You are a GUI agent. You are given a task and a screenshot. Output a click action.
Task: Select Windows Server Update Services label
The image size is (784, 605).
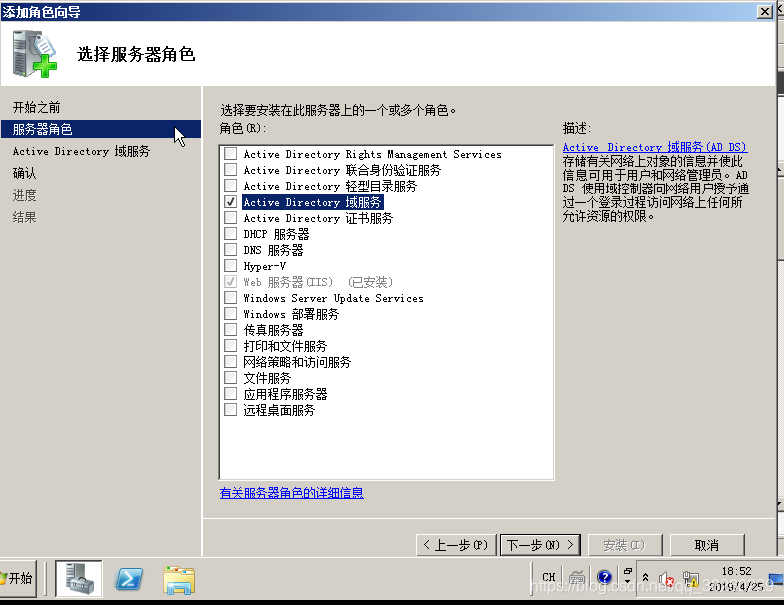tap(334, 298)
